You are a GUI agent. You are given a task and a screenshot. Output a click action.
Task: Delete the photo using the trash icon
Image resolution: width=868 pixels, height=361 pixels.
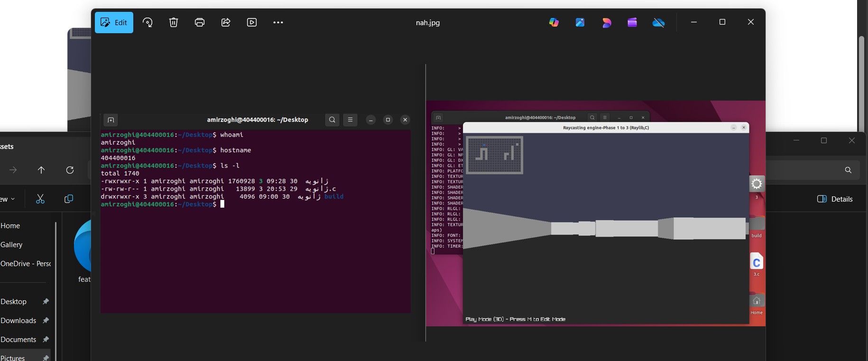[x=174, y=22]
